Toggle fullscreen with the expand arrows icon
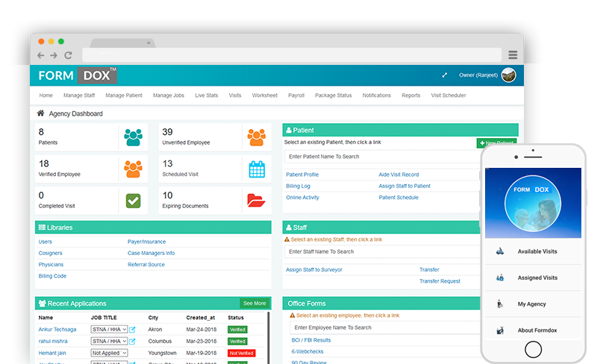This screenshot has height=364, width=609. (x=444, y=75)
